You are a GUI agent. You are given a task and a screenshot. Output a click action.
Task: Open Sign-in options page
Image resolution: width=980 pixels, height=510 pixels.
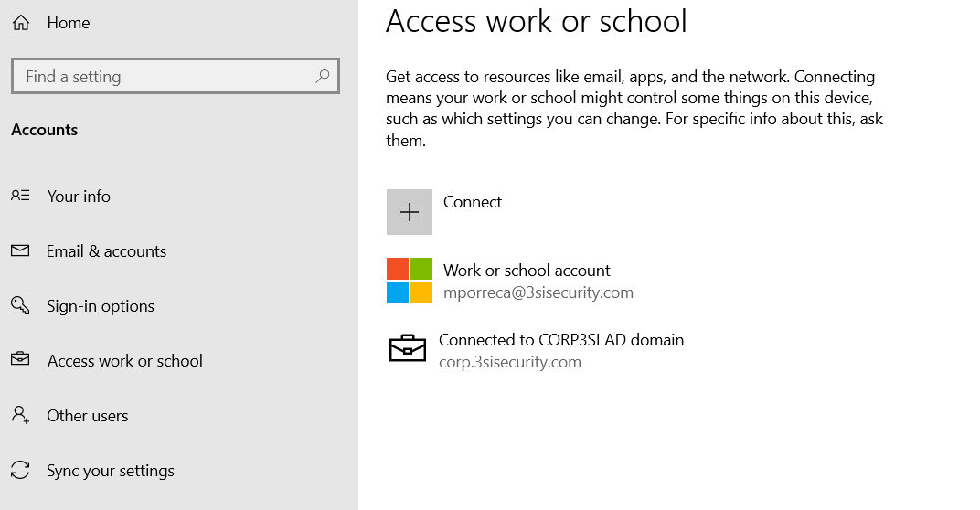pos(101,306)
